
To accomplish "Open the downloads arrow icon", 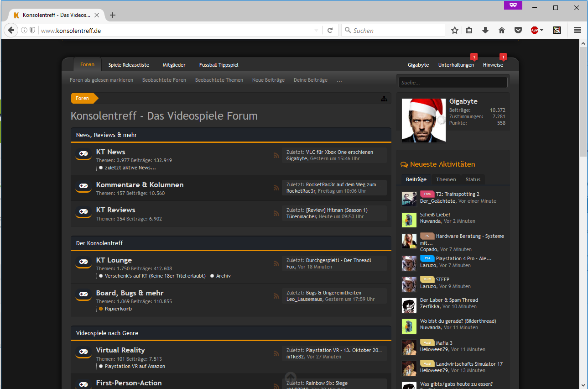I will coord(485,30).
